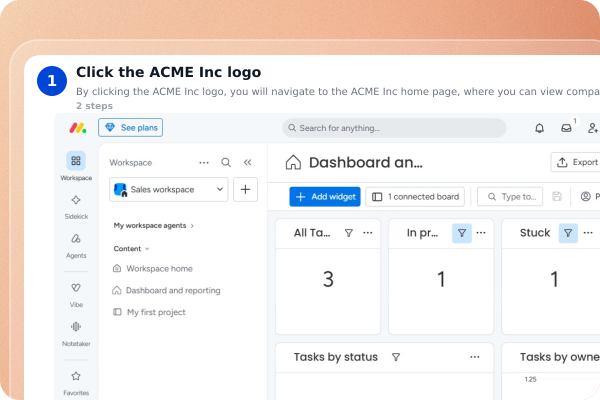
Task: Click the plus button beside Sales workspace
Action: 245,189
